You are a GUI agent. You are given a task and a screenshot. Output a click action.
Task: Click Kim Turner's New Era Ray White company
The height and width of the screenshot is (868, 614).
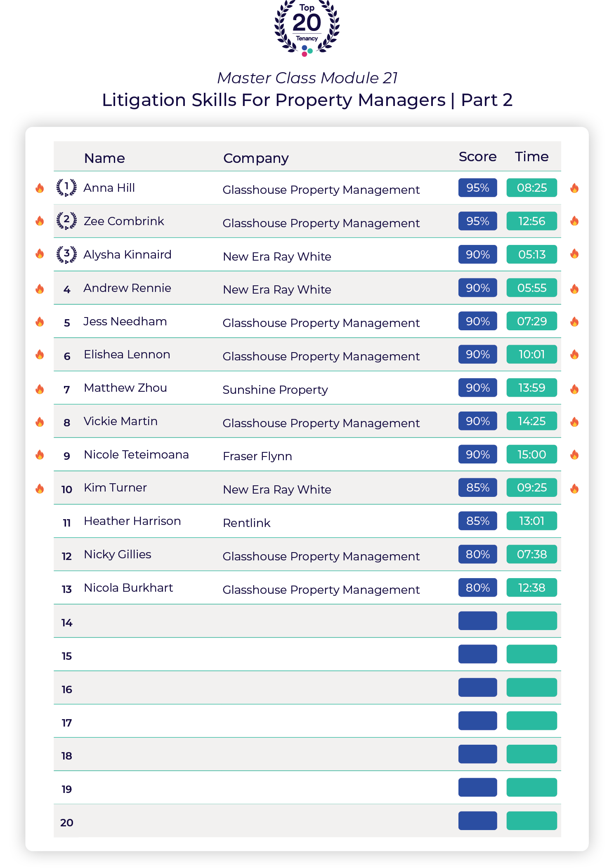click(277, 490)
